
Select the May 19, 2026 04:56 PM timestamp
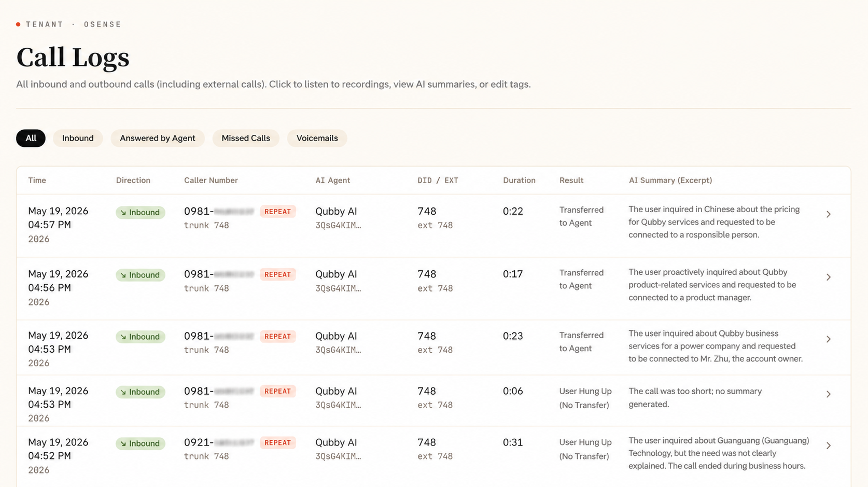(58, 281)
